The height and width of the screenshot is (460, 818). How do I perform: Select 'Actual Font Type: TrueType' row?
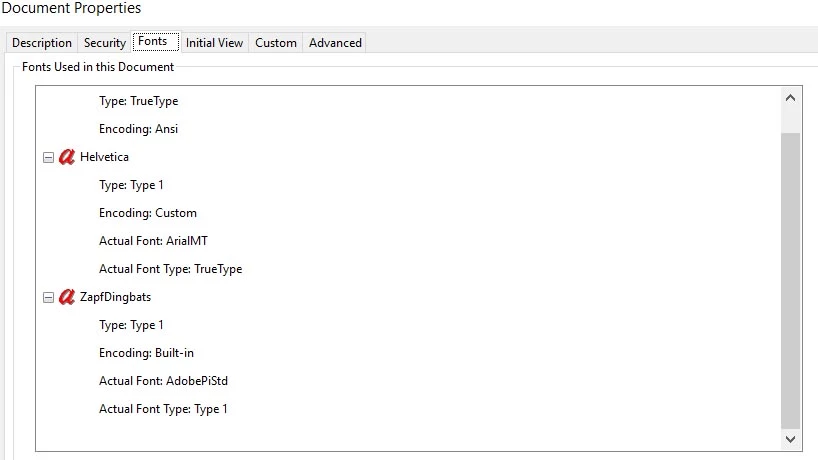[x=171, y=269]
